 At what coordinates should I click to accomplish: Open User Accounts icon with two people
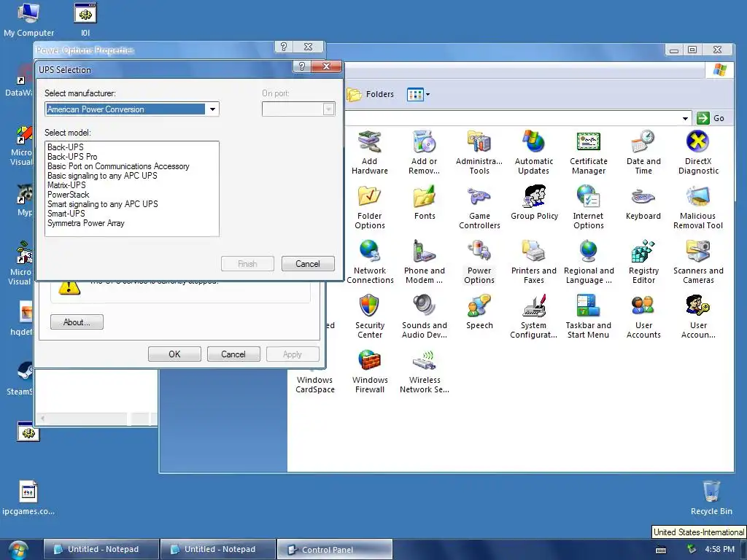point(643,316)
